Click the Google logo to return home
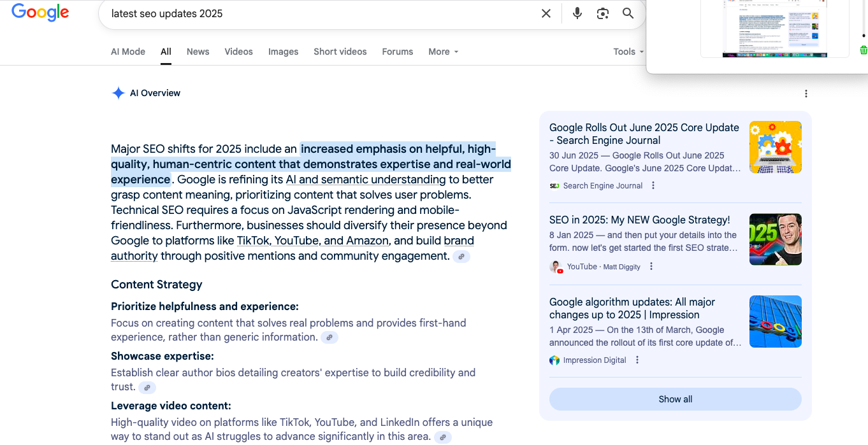Viewport: 868px width, 445px height. click(x=40, y=13)
